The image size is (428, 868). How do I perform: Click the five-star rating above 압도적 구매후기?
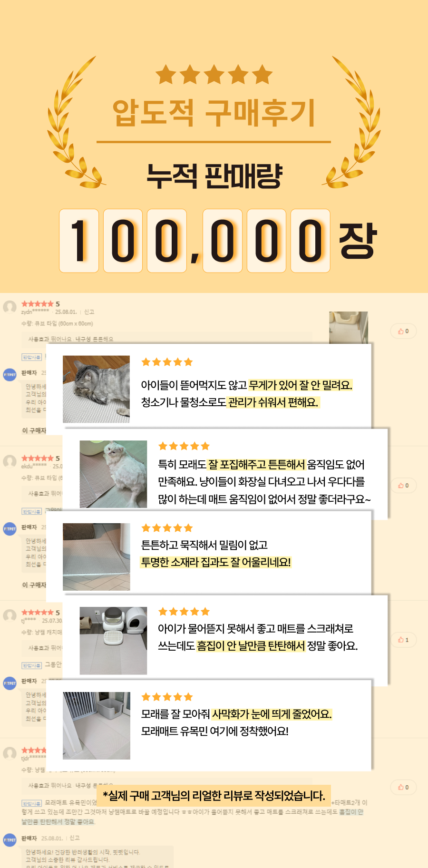coord(214,75)
